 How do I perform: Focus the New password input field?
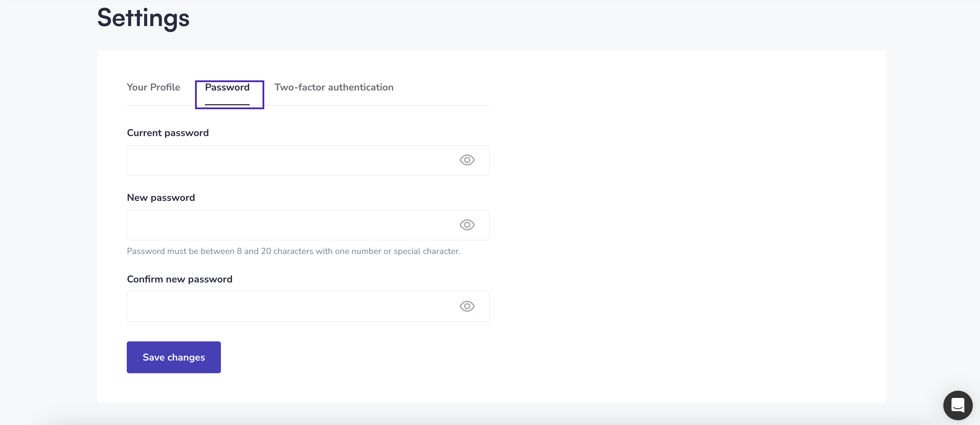pos(308,225)
